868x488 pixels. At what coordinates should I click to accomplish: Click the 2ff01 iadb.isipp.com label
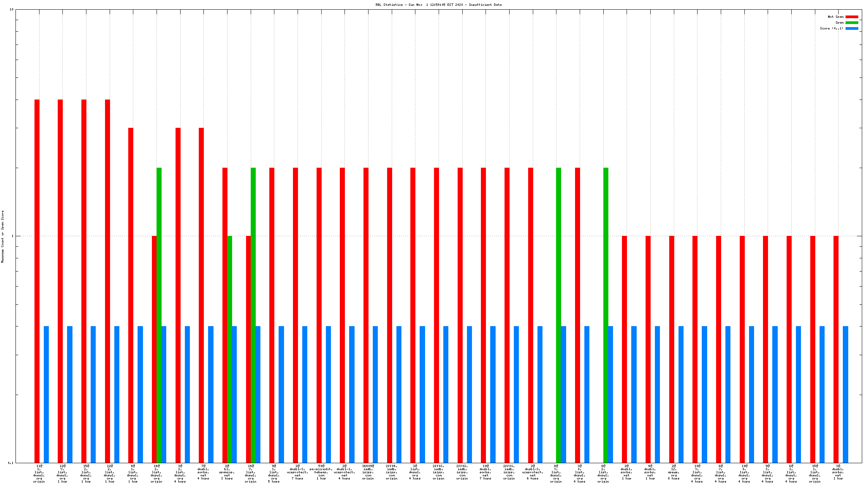coord(509,472)
